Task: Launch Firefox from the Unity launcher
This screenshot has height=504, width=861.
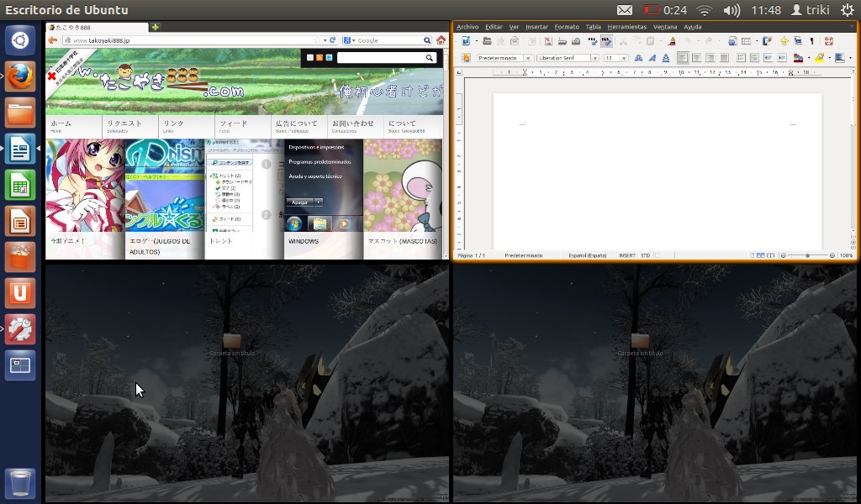Action: (x=20, y=76)
